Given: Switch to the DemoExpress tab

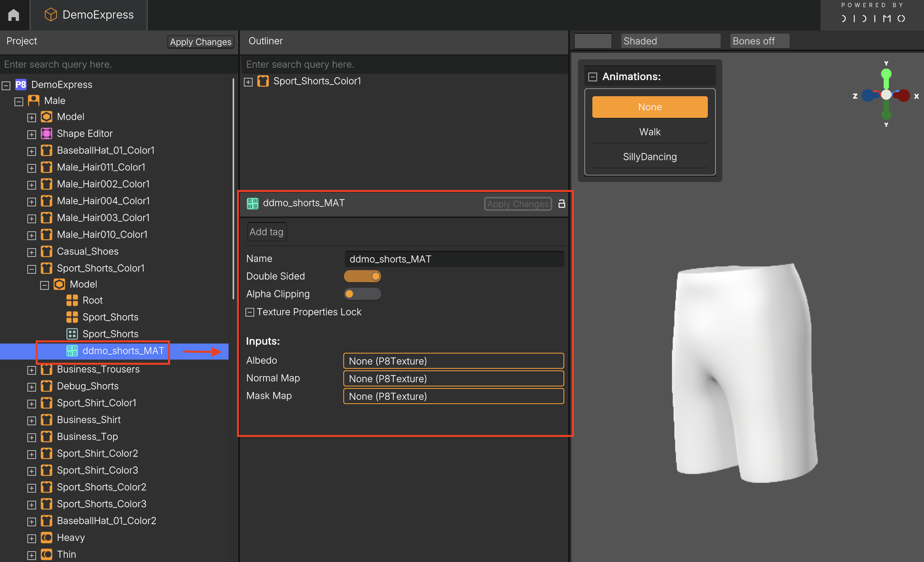Looking at the screenshot, I should (89, 15).
